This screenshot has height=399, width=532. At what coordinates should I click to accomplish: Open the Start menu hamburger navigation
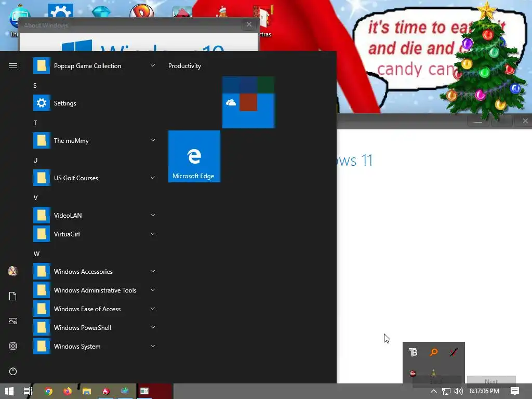pyautogui.click(x=13, y=66)
